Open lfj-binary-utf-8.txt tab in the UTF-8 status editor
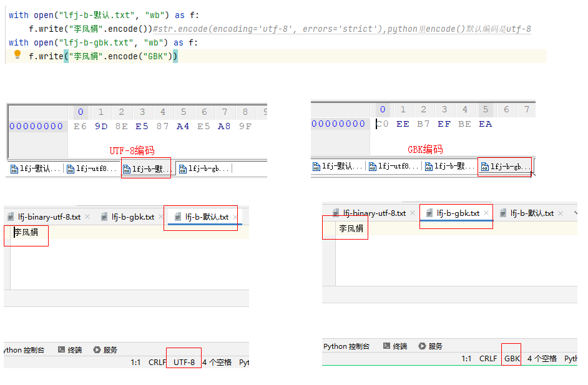Screen dimensions: 588x385 click(x=49, y=217)
